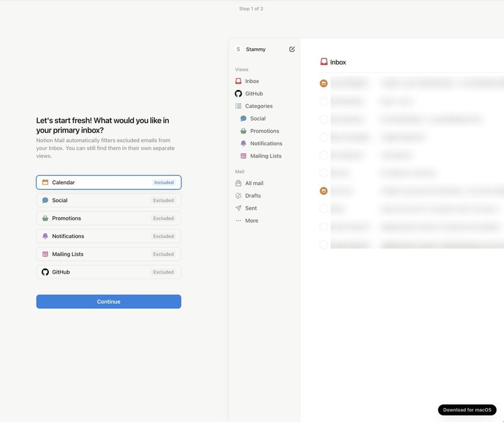The width and height of the screenshot is (504, 422).
Task: Open the GitHub view in sidebar
Action: click(254, 93)
